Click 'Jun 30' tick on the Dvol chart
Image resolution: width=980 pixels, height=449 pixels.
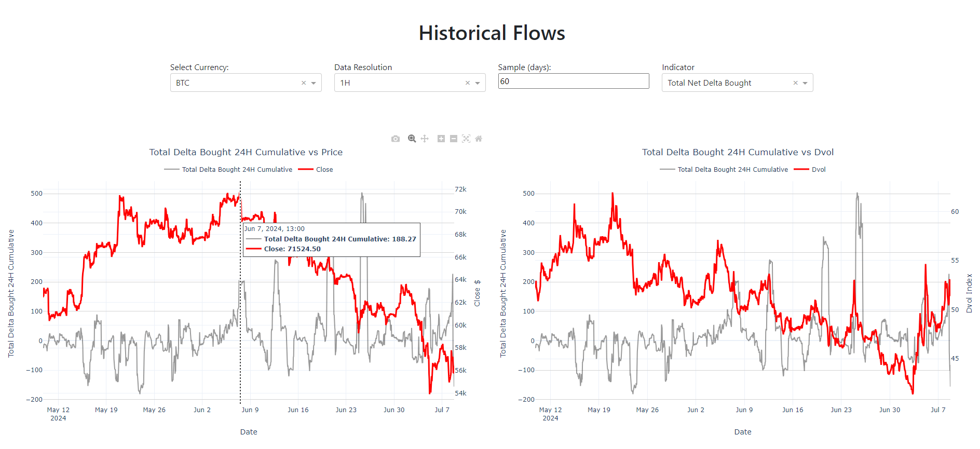coord(890,410)
